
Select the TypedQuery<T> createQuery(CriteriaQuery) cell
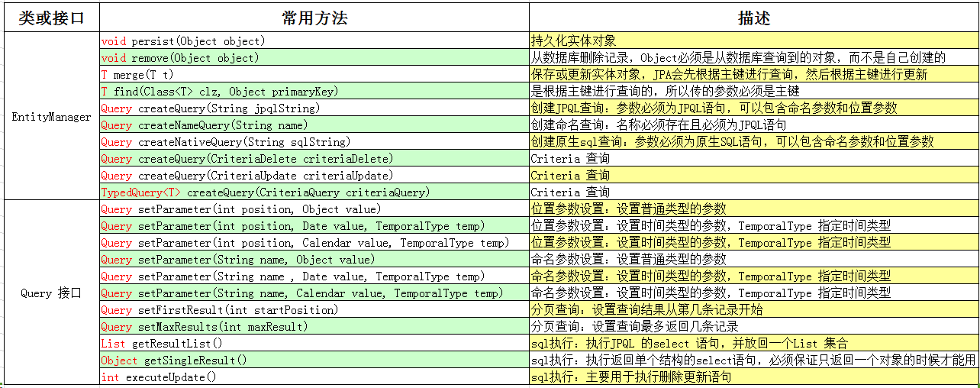[x=314, y=192]
